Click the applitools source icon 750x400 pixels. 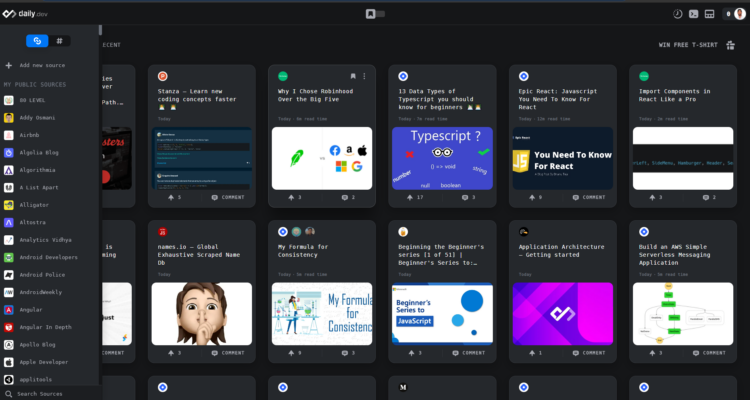(9, 379)
